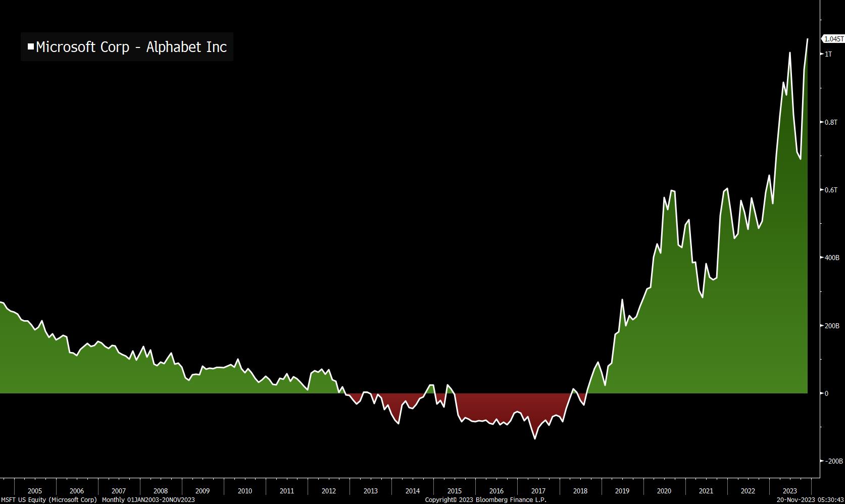Select year 2013 on the time axis
The image size is (845, 504).
click(x=371, y=491)
